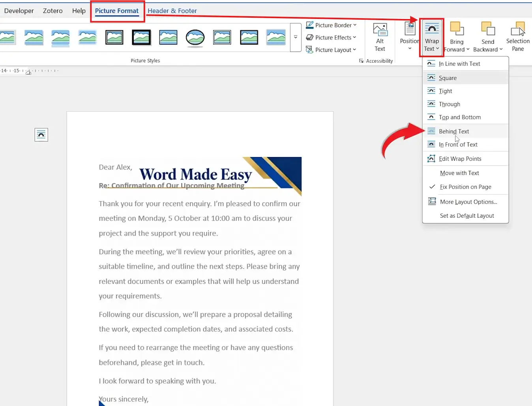Open the Picture Layout dropdown
The width and height of the screenshot is (532, 406).
point(331,50)
